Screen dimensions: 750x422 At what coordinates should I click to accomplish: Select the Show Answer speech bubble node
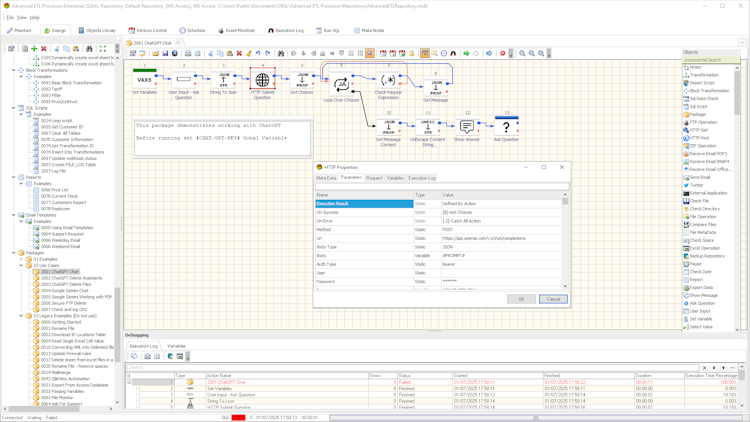pyautogui.click(x=467, y=127)
